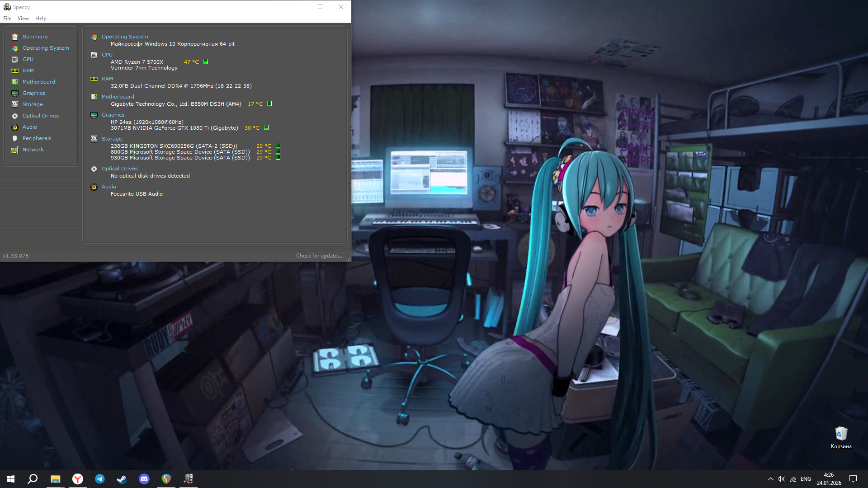Open the Help menu
This screenshot has height=488, width=868.
[41, 19]
